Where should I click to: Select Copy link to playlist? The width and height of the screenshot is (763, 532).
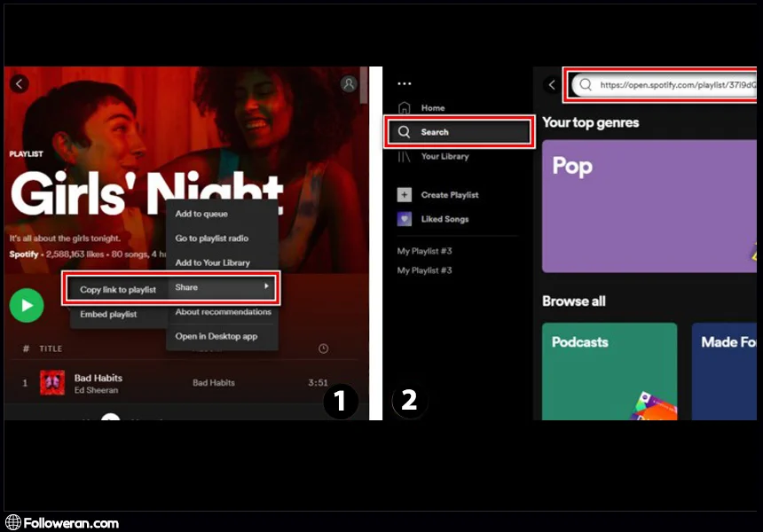tap(117, 290)
